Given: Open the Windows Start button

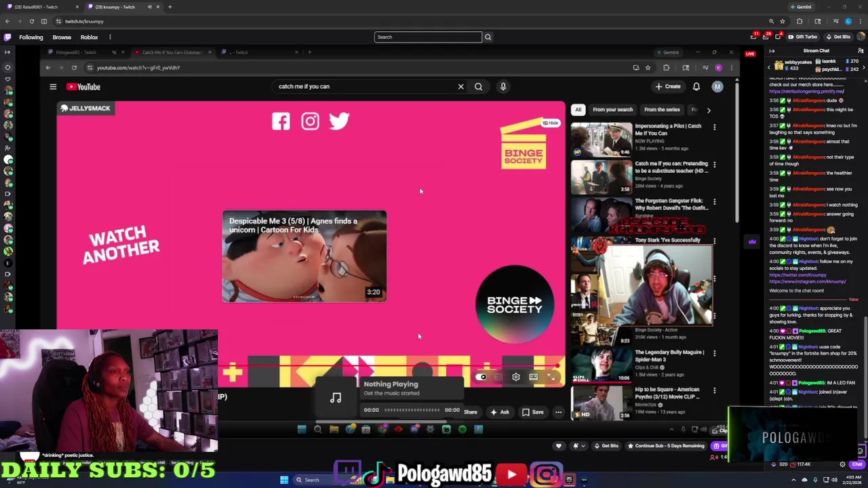Looking at the screenshot, I should click(284, 480).
